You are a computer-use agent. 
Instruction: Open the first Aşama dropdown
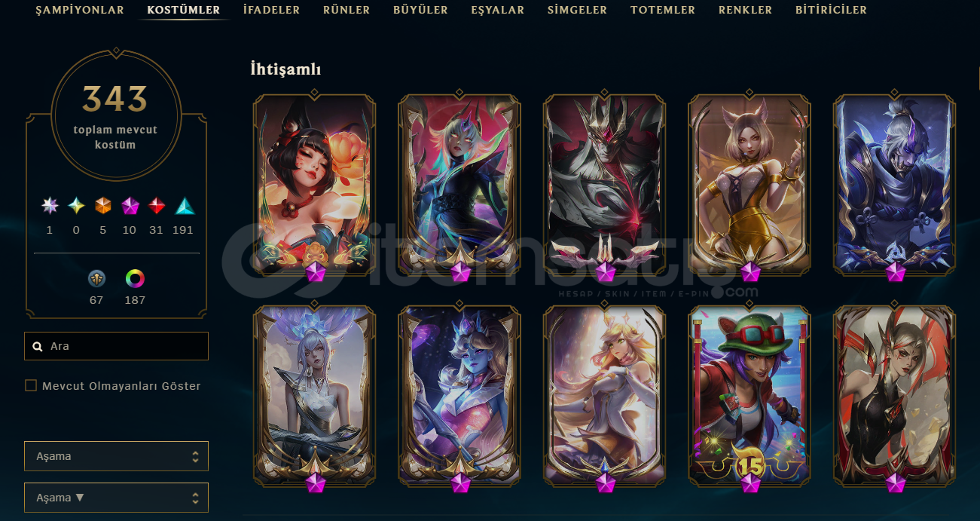coord(116,456)
